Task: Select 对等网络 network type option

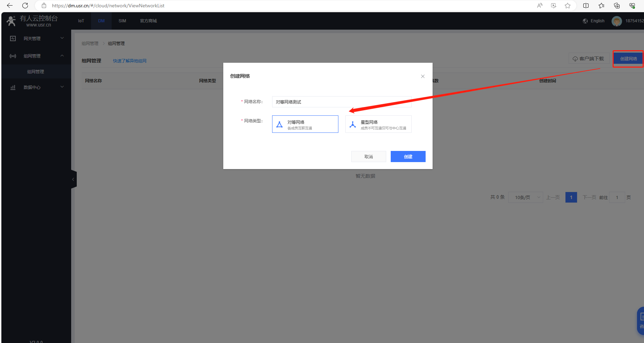Action: [305, 124]
